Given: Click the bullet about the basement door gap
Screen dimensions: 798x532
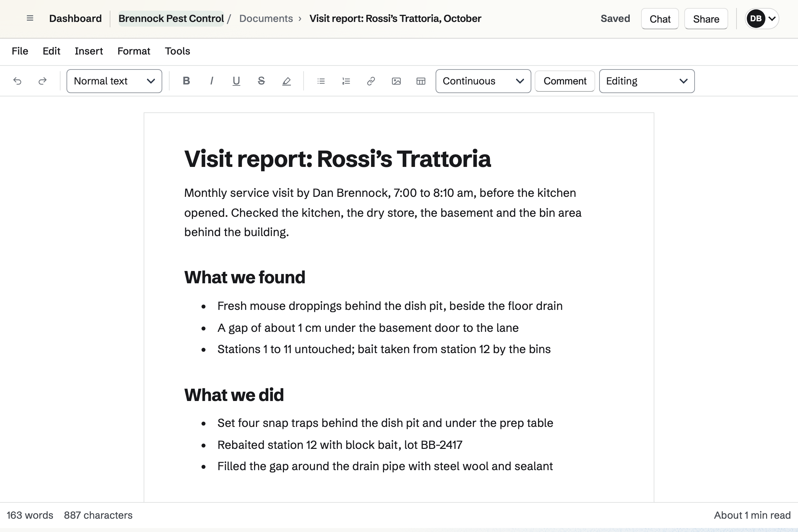Looking at the screenshot, I should click(x=368, y=328).
